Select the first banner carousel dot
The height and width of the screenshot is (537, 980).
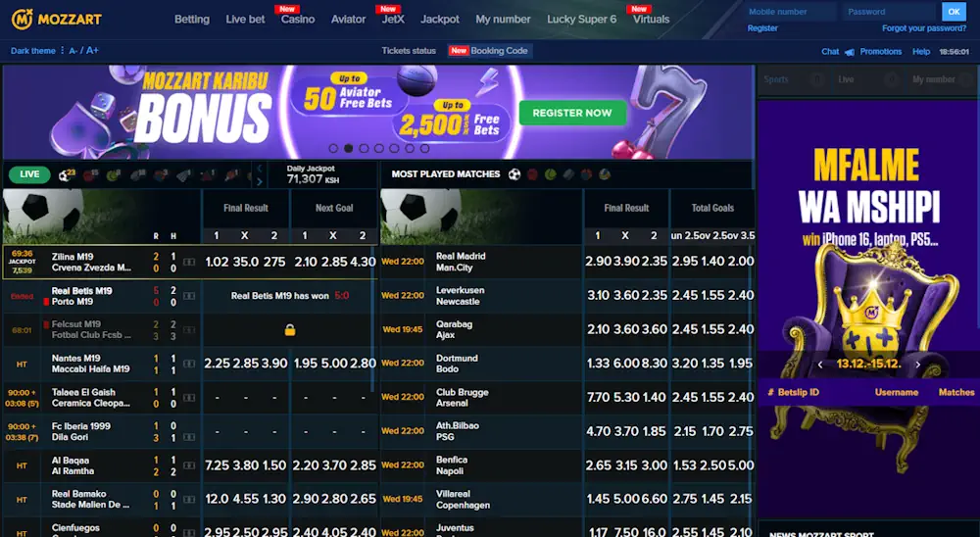tap(333, 148)
